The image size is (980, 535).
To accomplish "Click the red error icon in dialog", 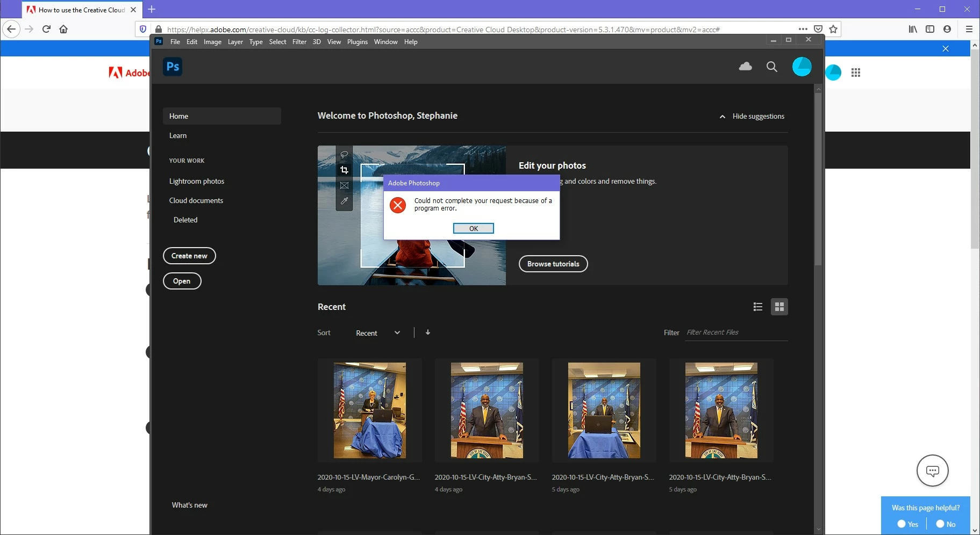I will click(398, 205).
